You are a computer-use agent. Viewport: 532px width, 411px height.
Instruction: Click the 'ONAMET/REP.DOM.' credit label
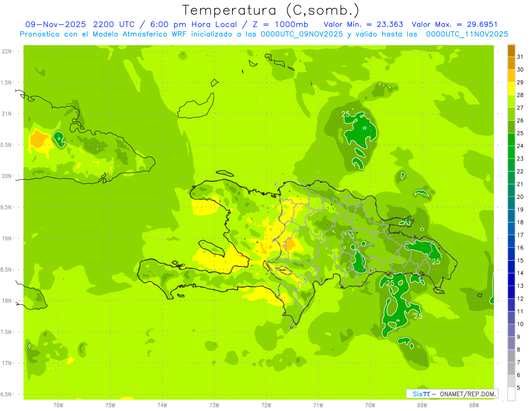[x=468, y=394]
